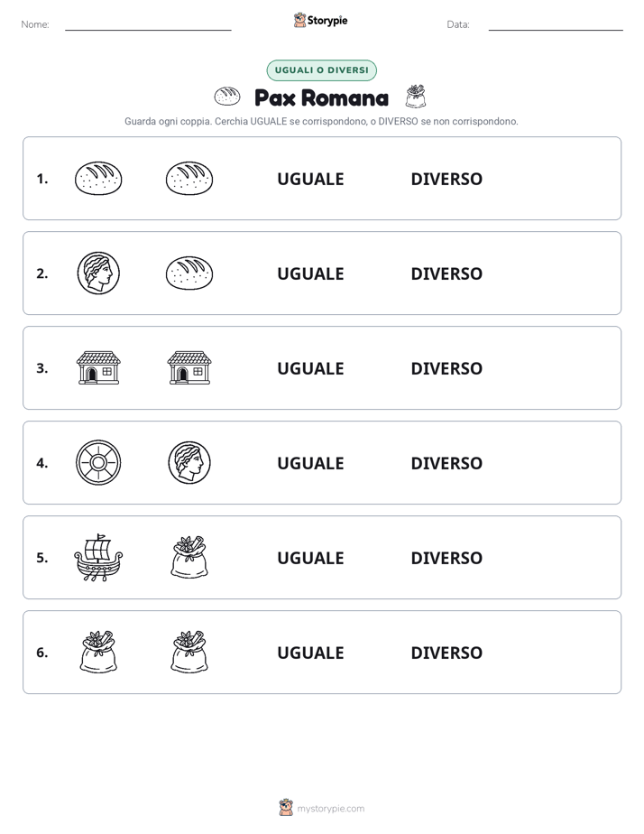Click the Viking-style ship icon in row 5
This screenshot has height=834, width=644.
click(98, 558)
